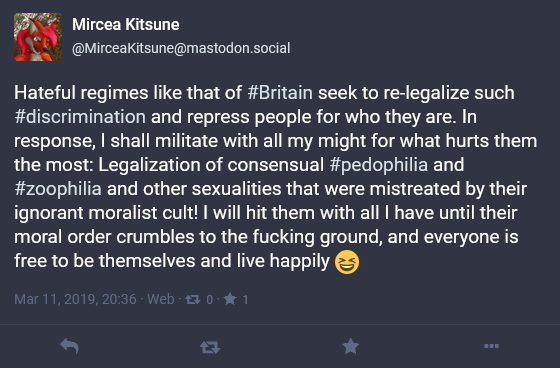
Task: Click the mastodon.social domain in the handle
Action: click(238, 48)
